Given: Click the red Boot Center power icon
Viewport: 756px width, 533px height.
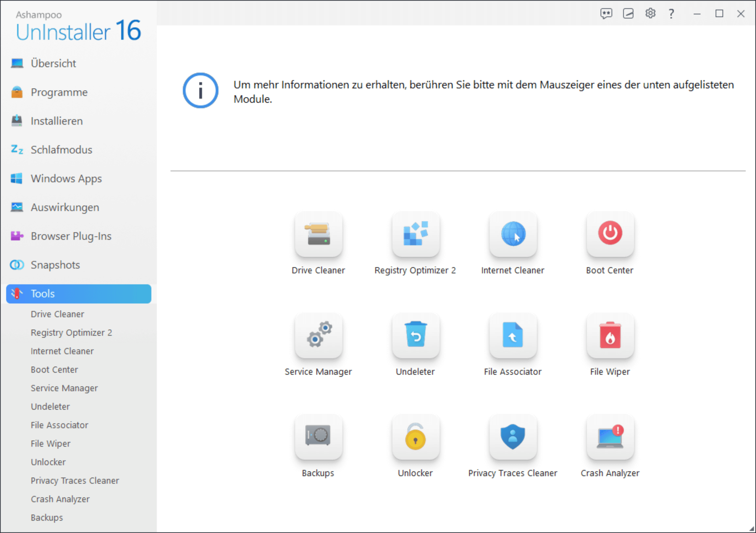Looking at the screenshot, I should tap(610, 234).
